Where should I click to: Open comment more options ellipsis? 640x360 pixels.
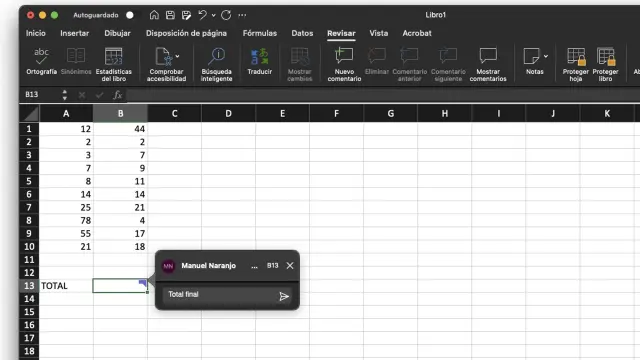tap(254, 266)
